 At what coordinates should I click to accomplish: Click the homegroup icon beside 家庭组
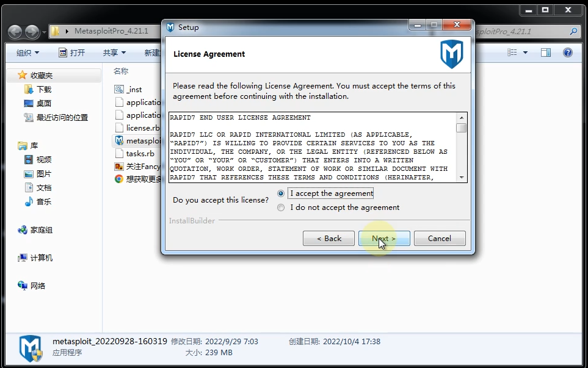[x=23, y=230]
